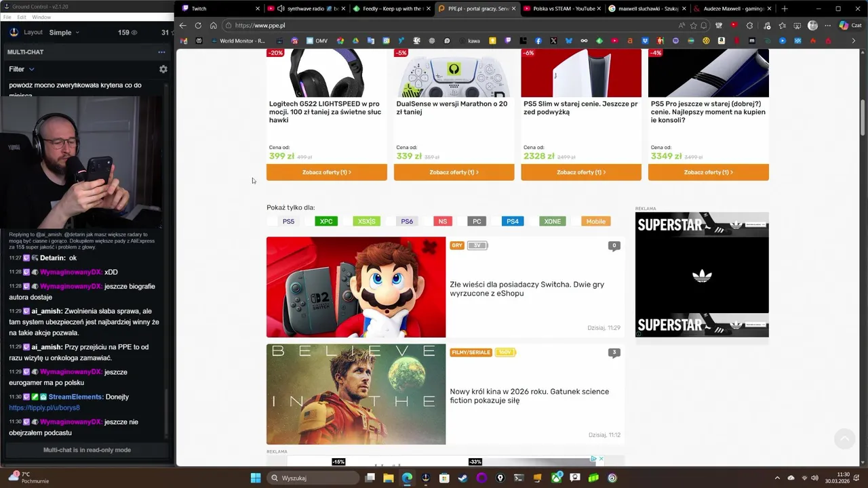Switch to the synthwave radio tab
This screenshot has height=488, width=868.
click(307, 9)
